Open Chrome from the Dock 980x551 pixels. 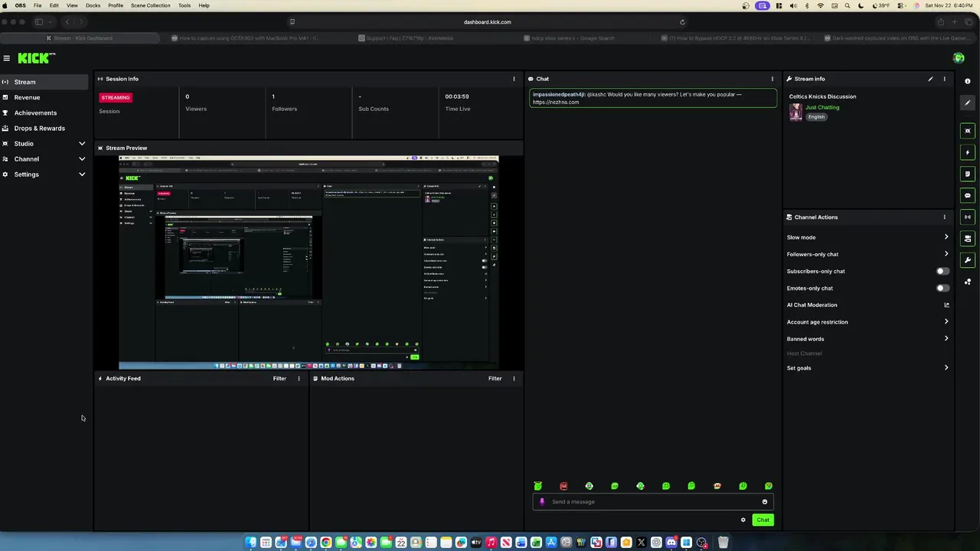click(x=325, y=543)
